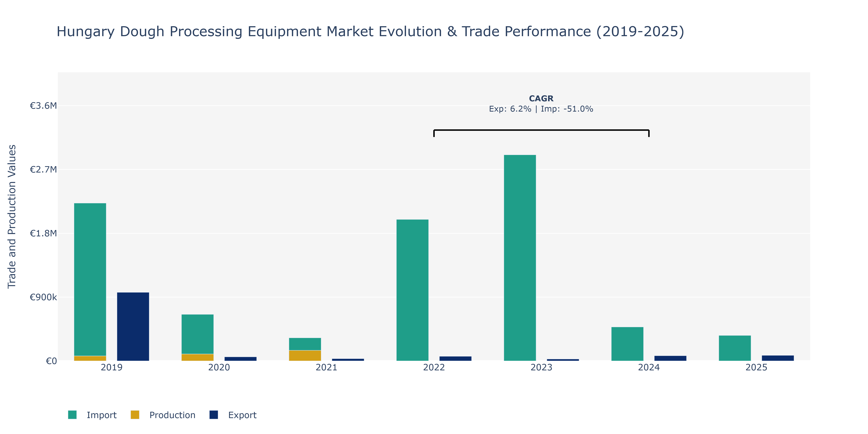Viewport: 868px width, 434px height.
Task: Select the 2020 Import bar
Action: [197, 334]
